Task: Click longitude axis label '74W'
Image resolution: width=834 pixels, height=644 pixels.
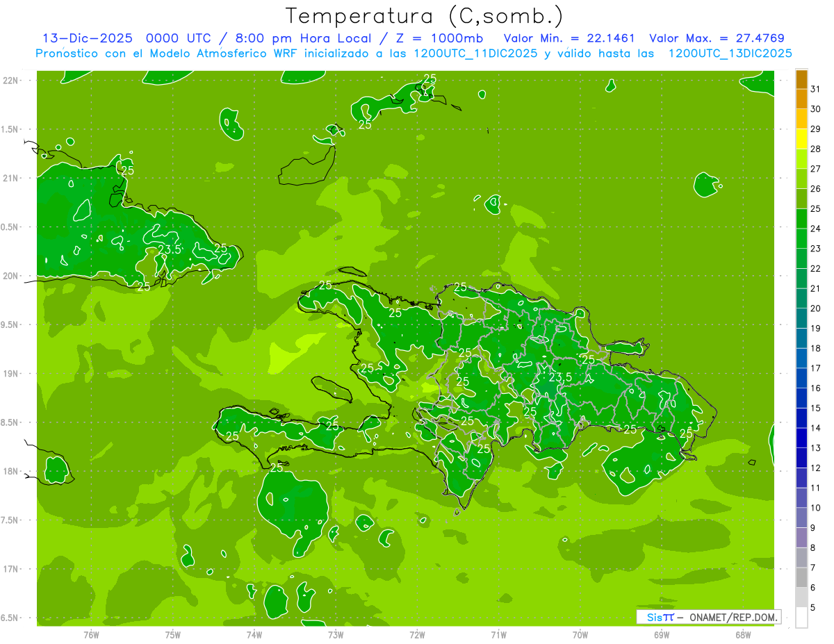Action: click(254, 634)
